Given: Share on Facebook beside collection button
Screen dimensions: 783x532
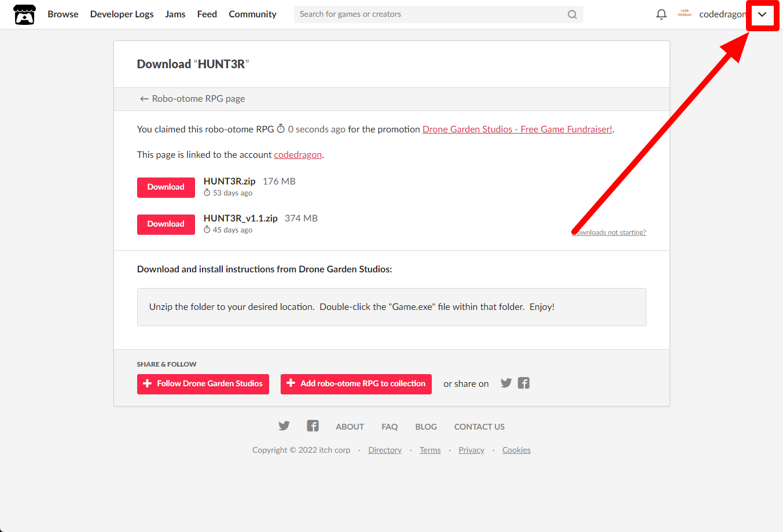Looking at the screenshot, I should pyautogui.click(x=524, y=383).
